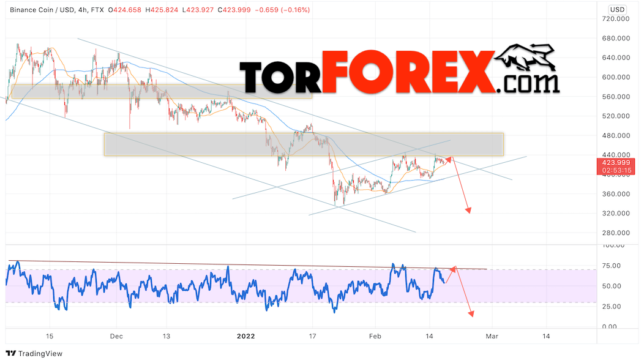Click the 600.000 price axis label
644x363 pixels.
(616, 77)
